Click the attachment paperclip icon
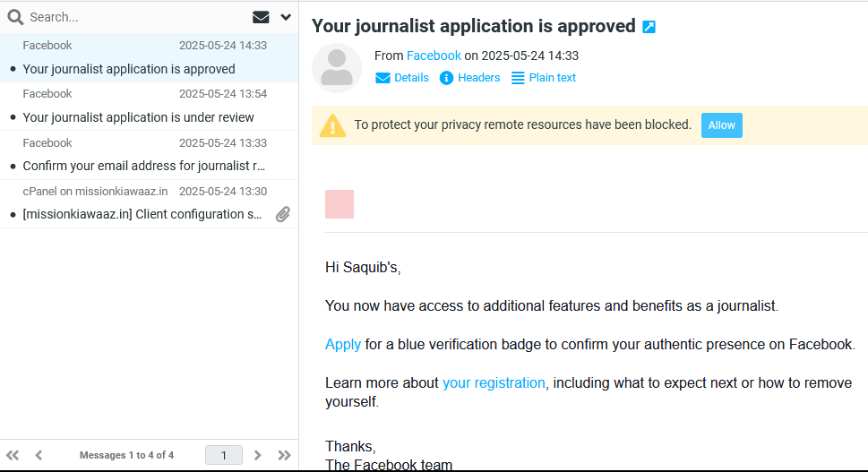The width and height of the screenshot is (868, 472). pos(283,214)
